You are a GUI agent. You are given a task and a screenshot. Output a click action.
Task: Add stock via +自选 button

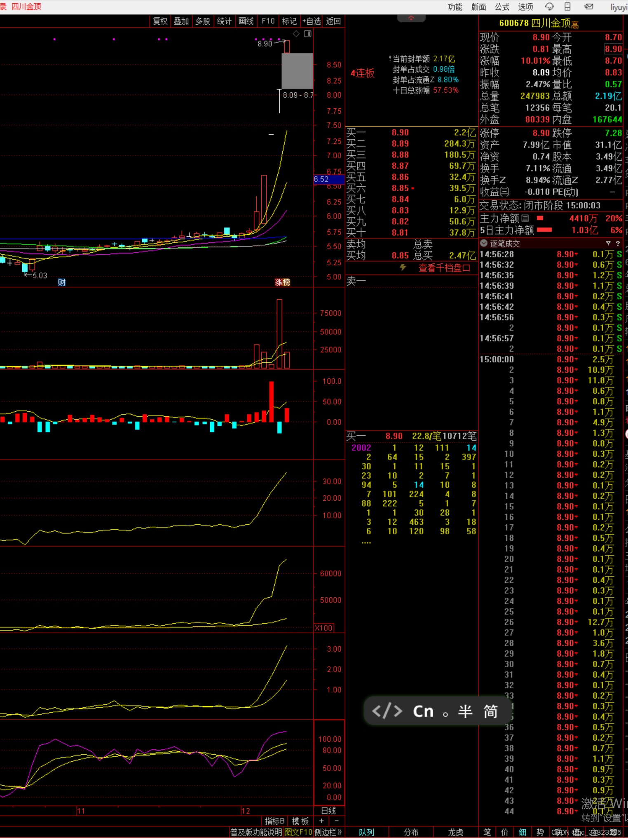(311, 21)
